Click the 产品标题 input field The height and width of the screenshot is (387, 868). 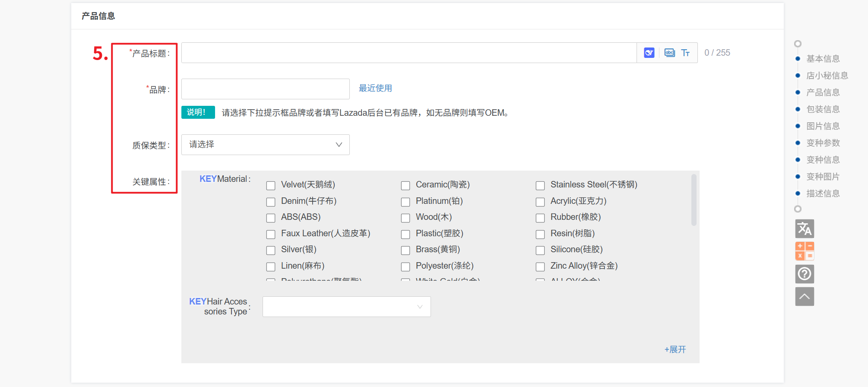pyautogui.click(x=409, y=53)
